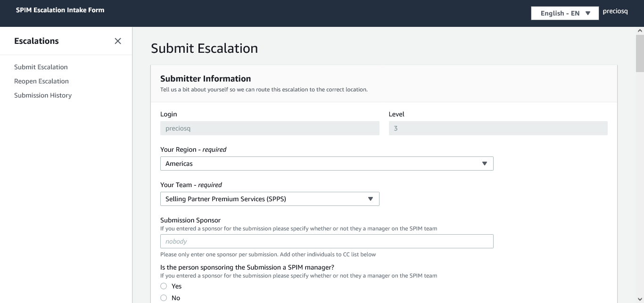
Task: Open the Reopen Escalation page
Action: 41,81
